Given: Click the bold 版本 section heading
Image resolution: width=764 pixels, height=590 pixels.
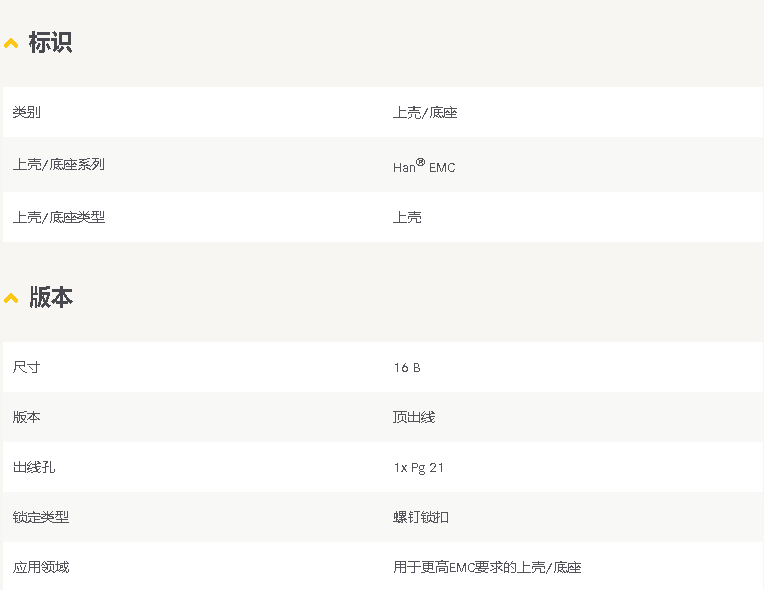Looking at the screenshot, I should 50,298.
